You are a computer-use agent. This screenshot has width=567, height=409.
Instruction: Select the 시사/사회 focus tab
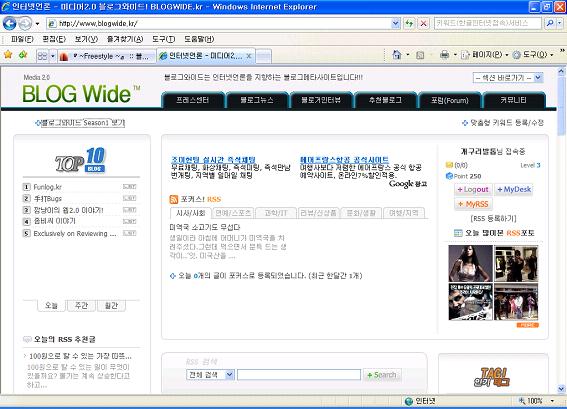click(191, 213)
